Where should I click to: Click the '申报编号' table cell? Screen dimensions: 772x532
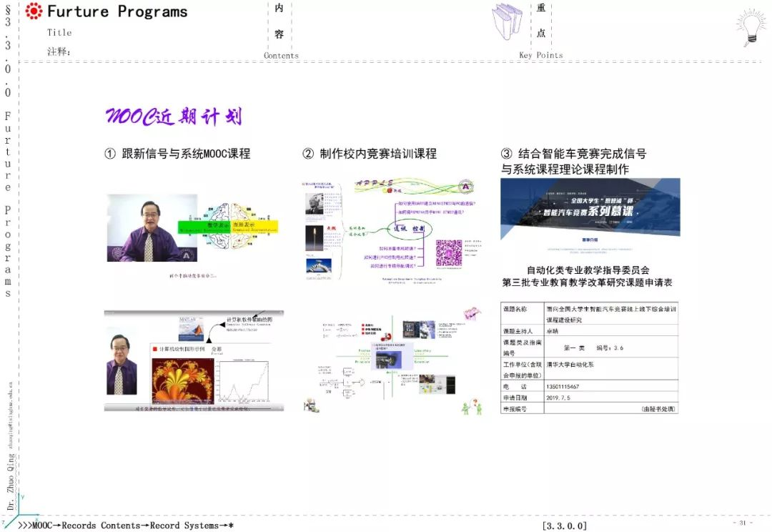(523, 409)
